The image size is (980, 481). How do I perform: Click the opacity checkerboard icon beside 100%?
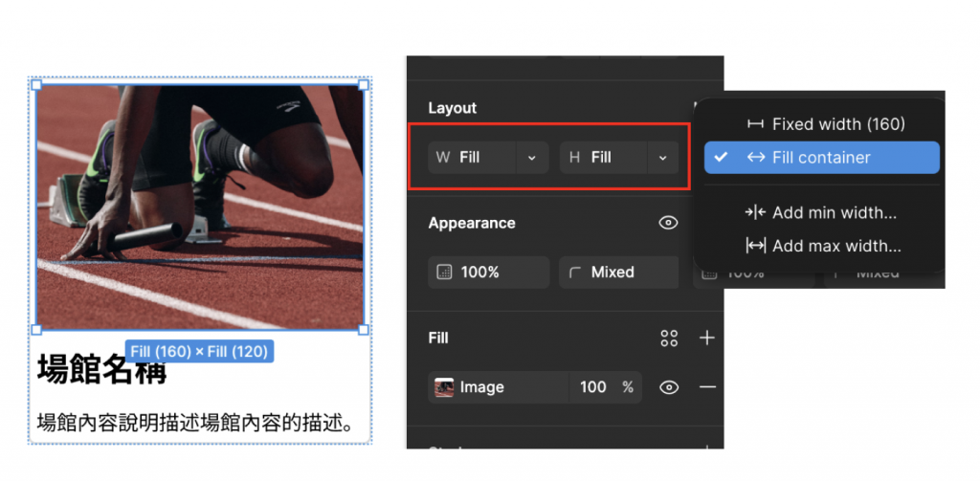pyautogui.click(x=444, y=273)
